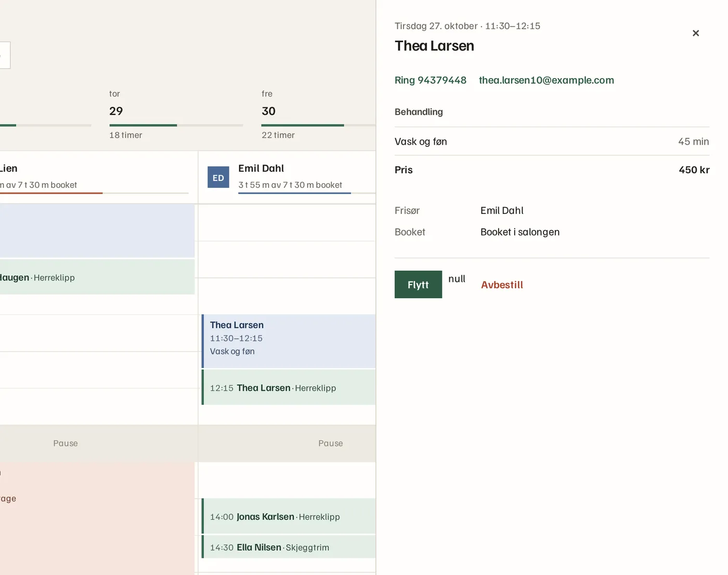Click Emil Dahl ED avatar
This screenshot has width=728, height=575.
pyautogui.click(x=218, y=177)
